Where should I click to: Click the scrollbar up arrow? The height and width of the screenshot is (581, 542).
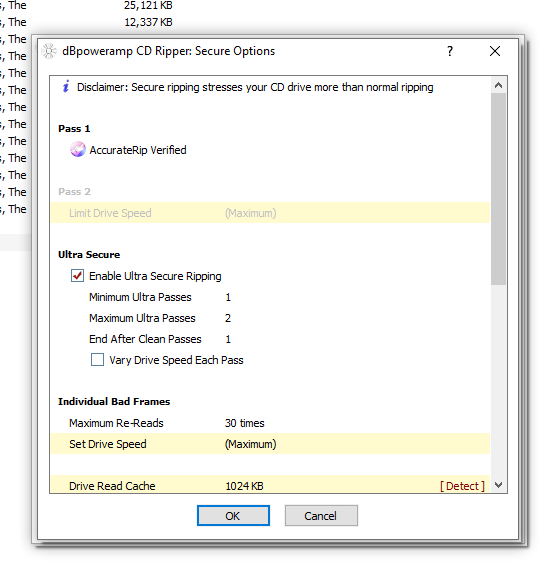[x=499, y=85]
